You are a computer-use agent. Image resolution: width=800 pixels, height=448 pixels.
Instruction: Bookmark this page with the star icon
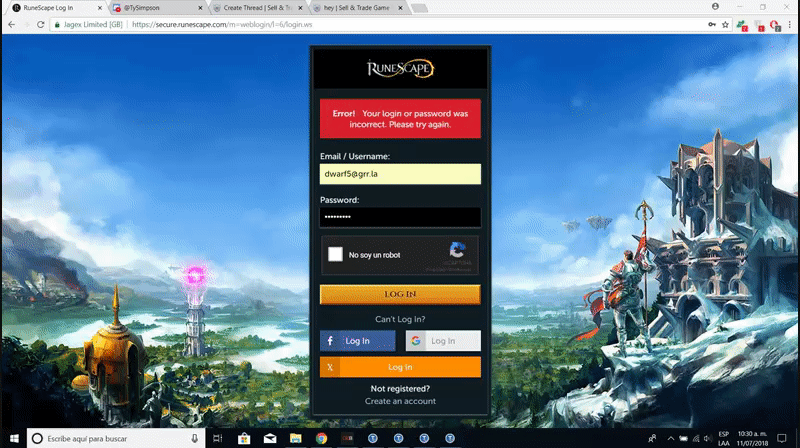[725, 24]
